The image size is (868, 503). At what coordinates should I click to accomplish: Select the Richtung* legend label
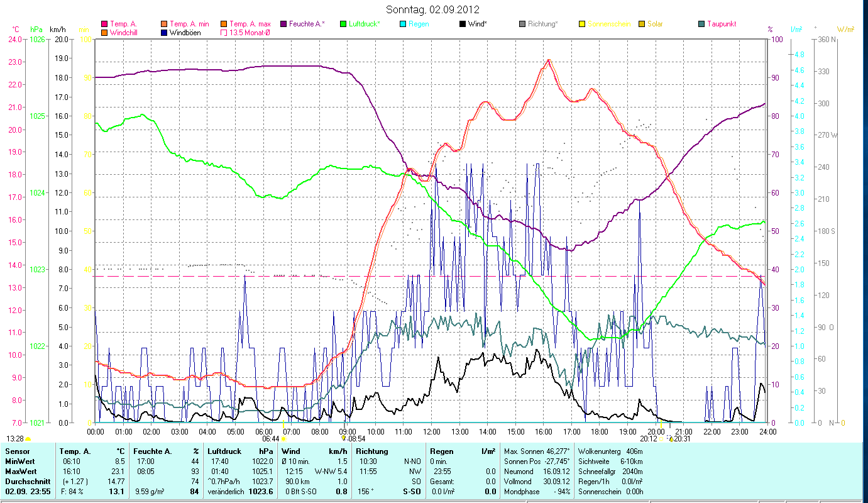pyautogui.click(x=543, y=24)
